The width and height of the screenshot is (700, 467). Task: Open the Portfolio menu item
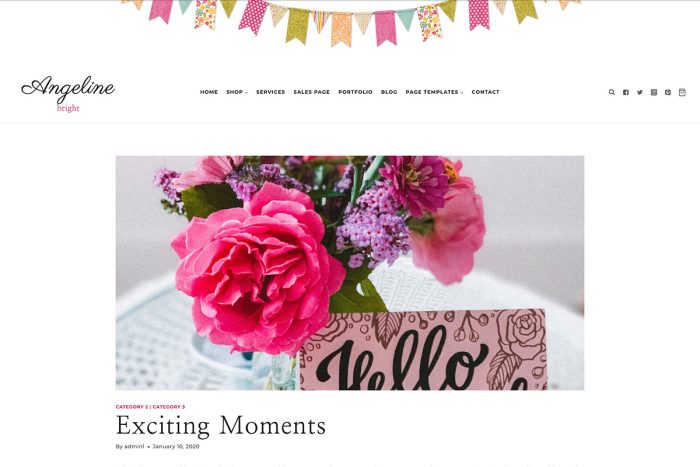355,92
